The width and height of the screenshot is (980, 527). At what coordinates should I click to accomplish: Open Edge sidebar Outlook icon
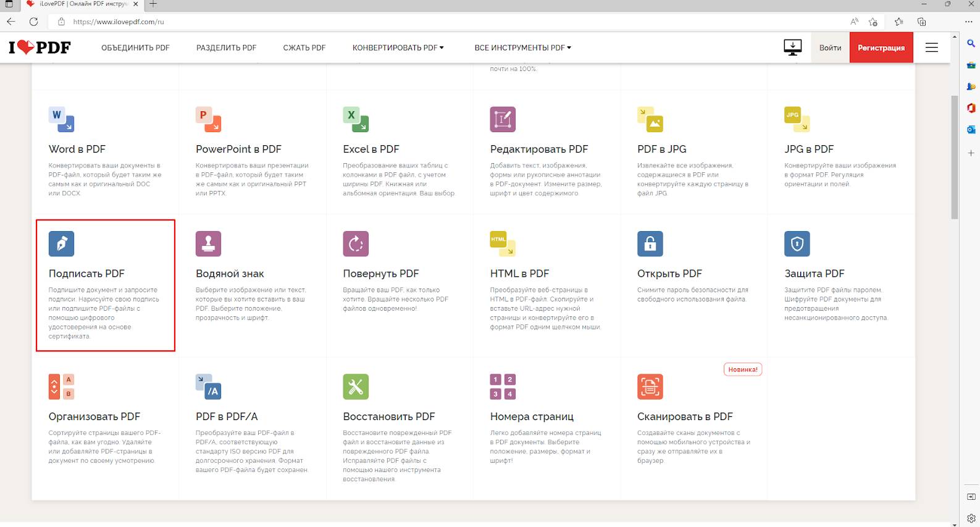[x=971, y=130]
